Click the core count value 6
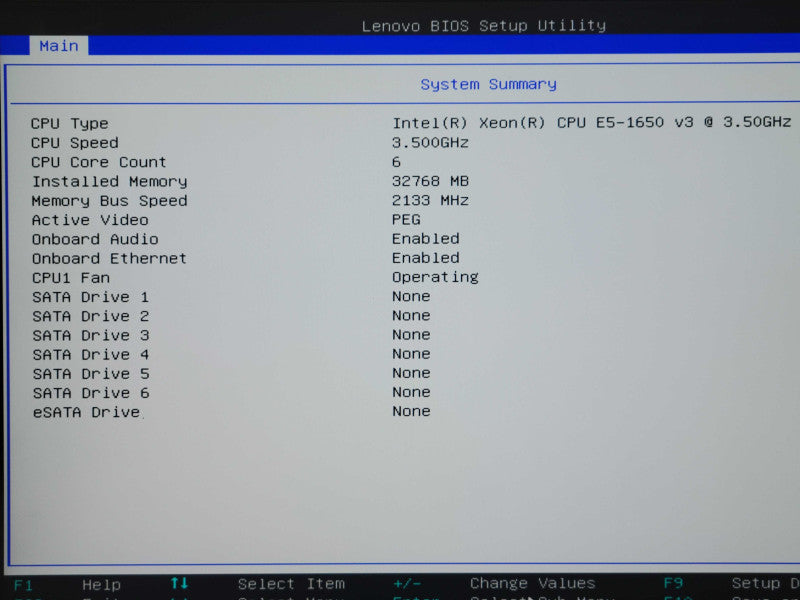The width and height of the screenshot is (800, 600). tap(396, 162)
